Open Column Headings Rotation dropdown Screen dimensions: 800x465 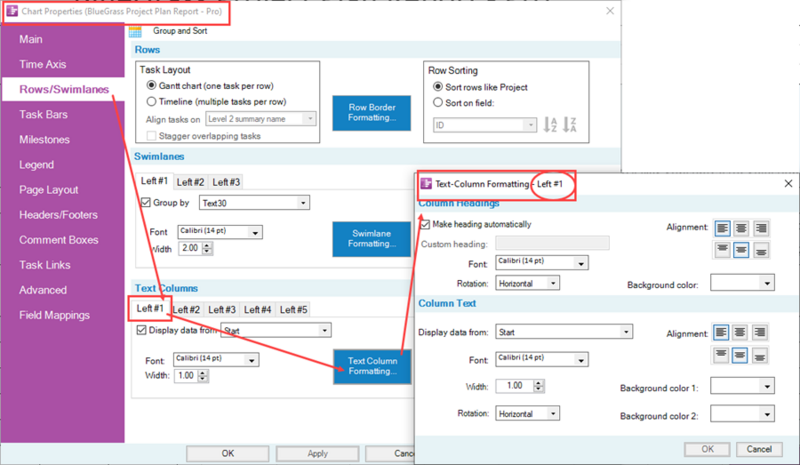(528, 283)
